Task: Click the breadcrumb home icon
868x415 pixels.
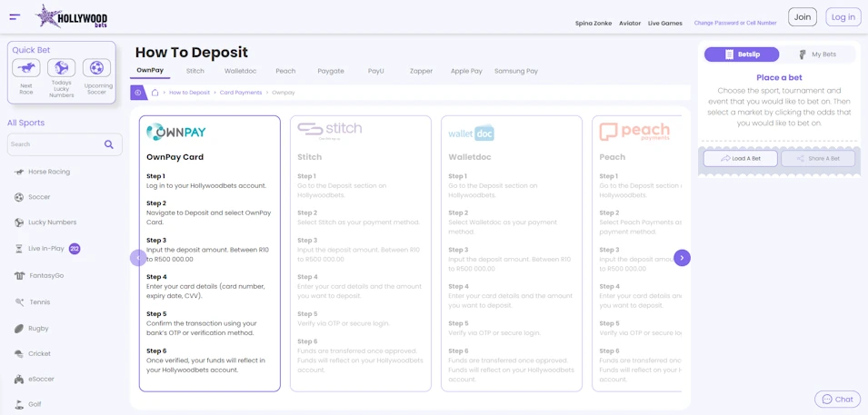Action: 155,93
